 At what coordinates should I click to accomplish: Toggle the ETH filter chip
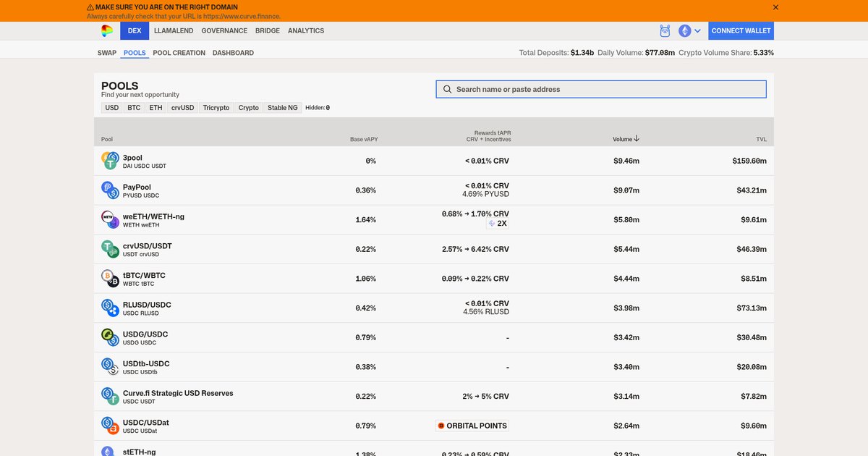coord(156,107)
